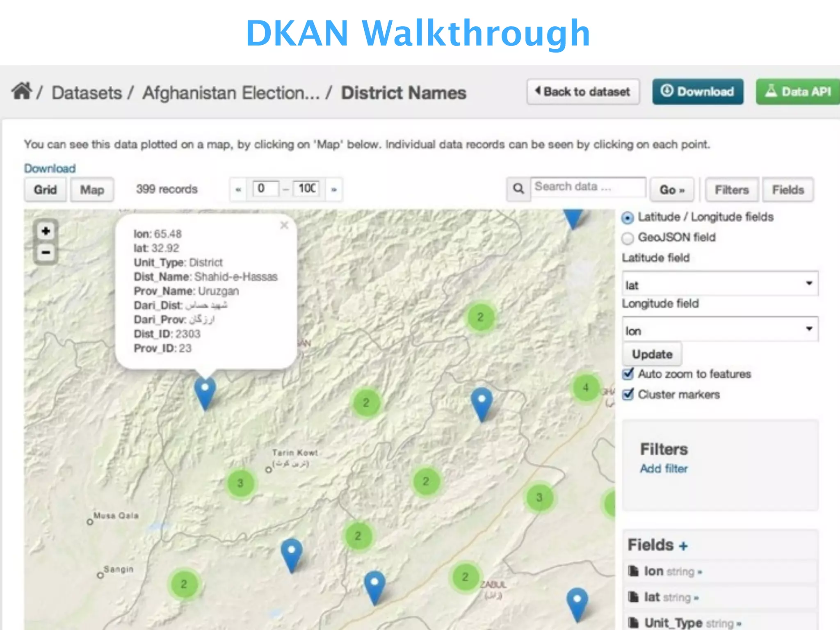The image size is (840, 630).
Task: Open the Data API button
Action: [x=798, y=91]
